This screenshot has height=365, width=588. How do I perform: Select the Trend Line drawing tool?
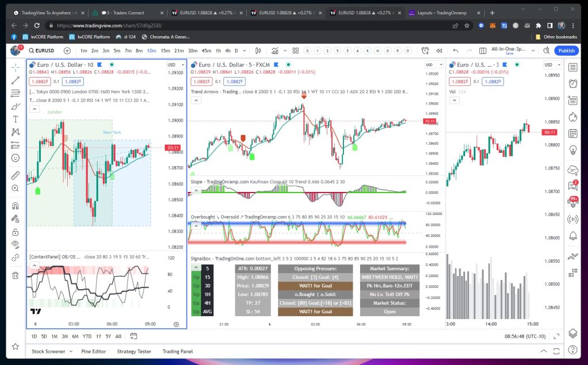point(16,80)
